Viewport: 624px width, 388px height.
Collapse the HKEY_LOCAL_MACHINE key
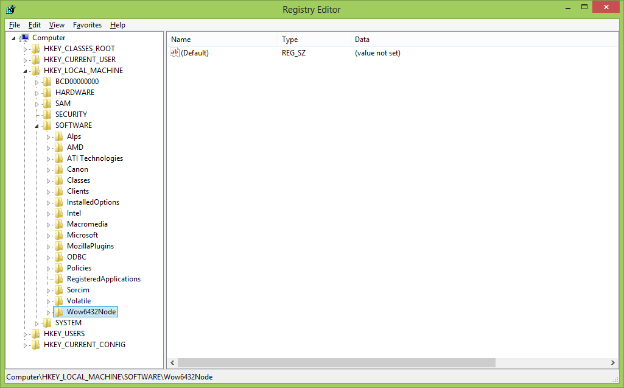coord(25,71)
